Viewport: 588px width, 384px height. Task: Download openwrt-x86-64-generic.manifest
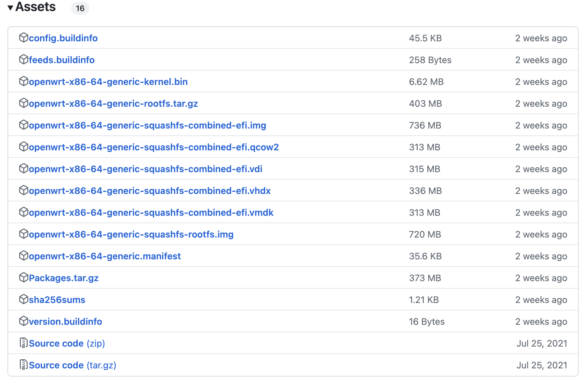point(105,256)
